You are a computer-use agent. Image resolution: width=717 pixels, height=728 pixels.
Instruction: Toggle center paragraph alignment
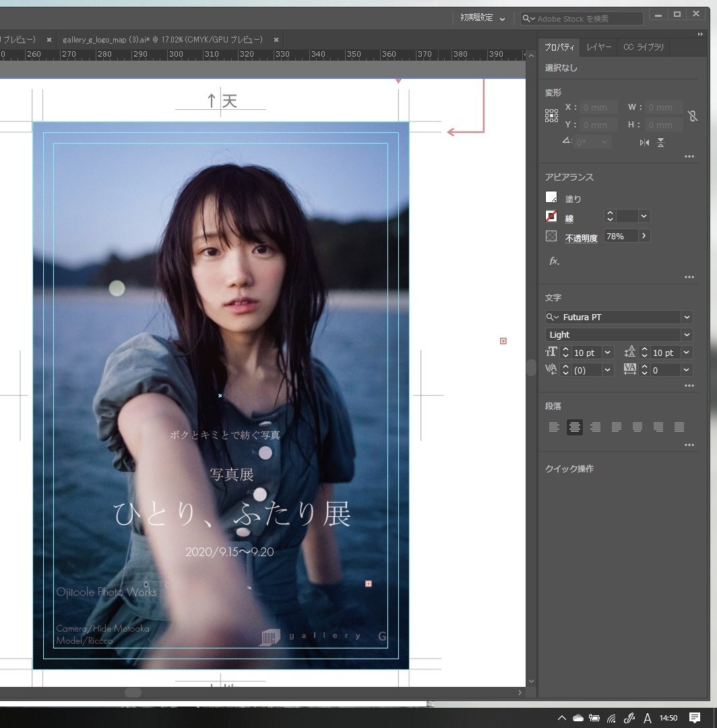575,427
